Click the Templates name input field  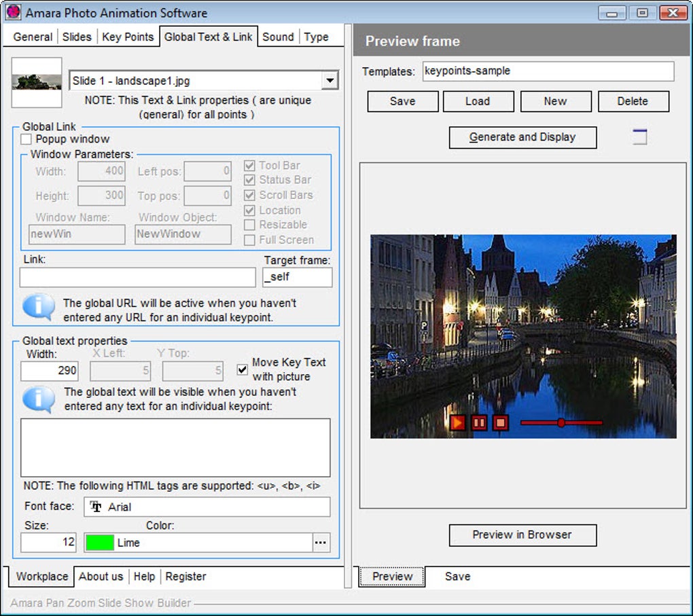548,71
